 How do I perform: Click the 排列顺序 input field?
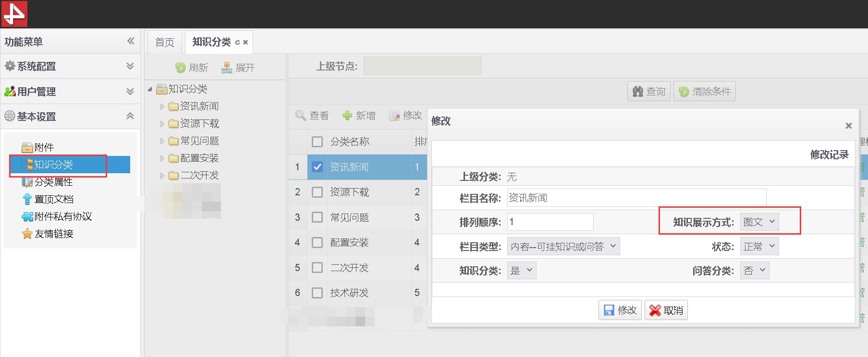click(550, 222)
